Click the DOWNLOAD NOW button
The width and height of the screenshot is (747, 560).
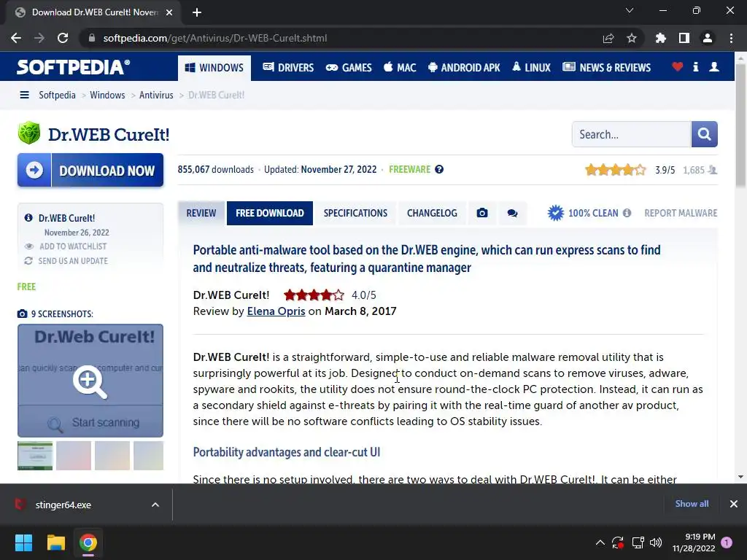point(90,170)
